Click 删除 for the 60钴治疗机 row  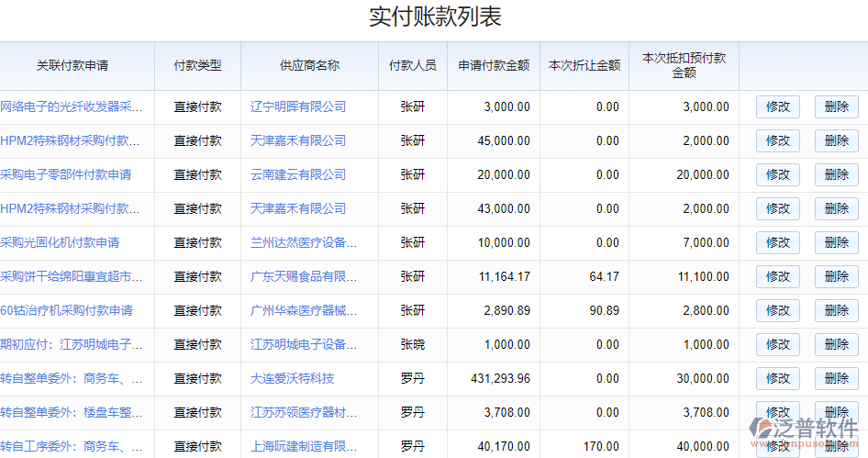pyautogui.click(x=837, y=310)
